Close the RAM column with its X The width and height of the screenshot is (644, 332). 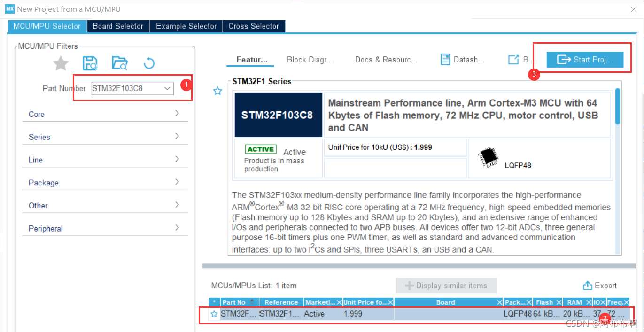pos(589,302)
